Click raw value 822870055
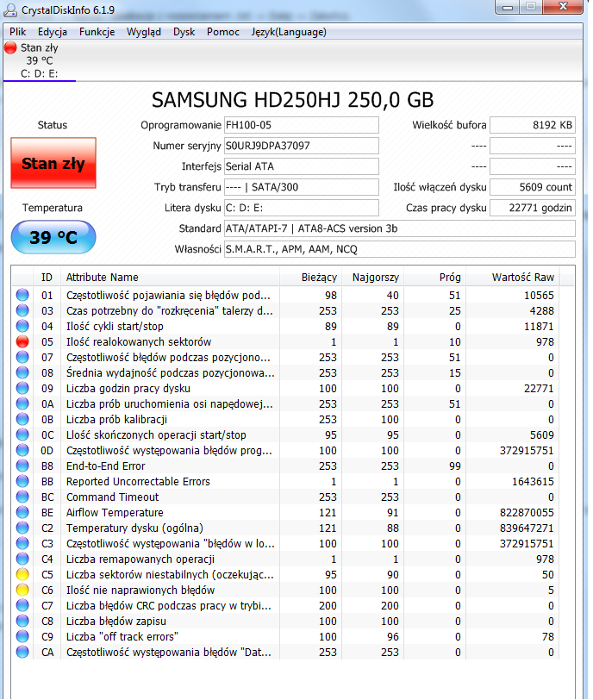Screen dimensions: 593x700 click(527, 512)
